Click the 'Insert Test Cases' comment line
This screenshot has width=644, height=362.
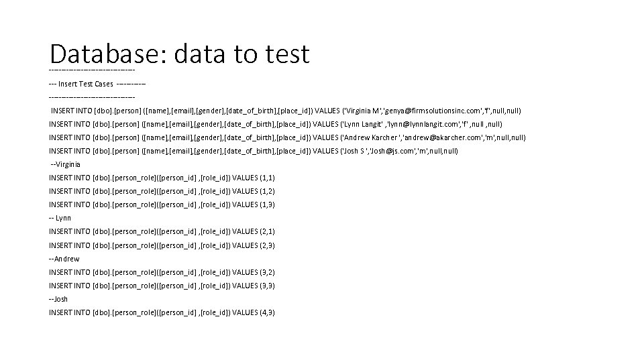pyautogui.click(x=97, y=84)
